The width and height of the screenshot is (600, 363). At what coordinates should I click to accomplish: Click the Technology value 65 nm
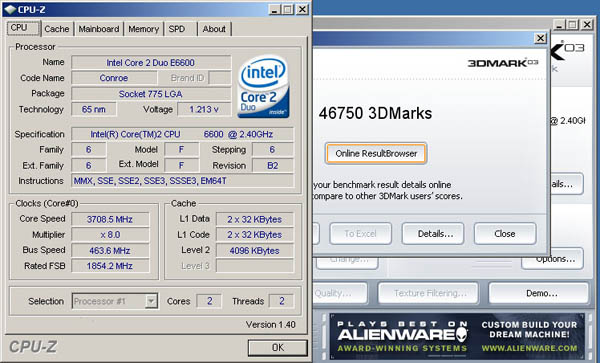pos(94,109)
